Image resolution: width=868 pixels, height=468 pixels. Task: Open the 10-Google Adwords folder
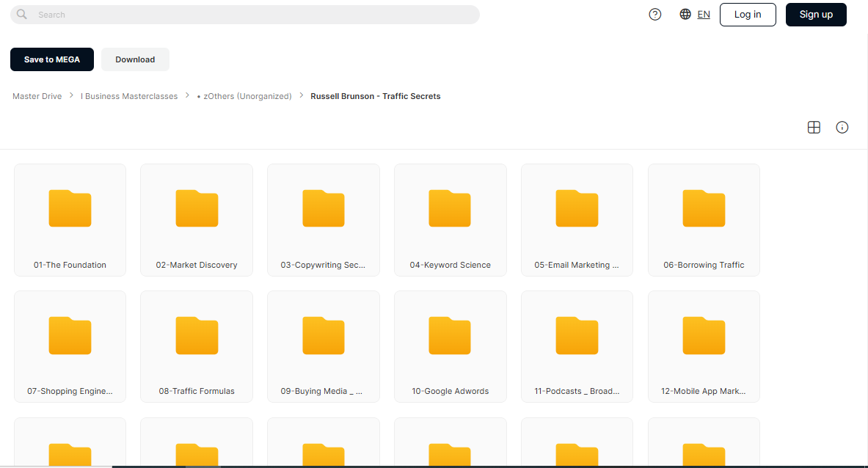click(x=450, y=346)
